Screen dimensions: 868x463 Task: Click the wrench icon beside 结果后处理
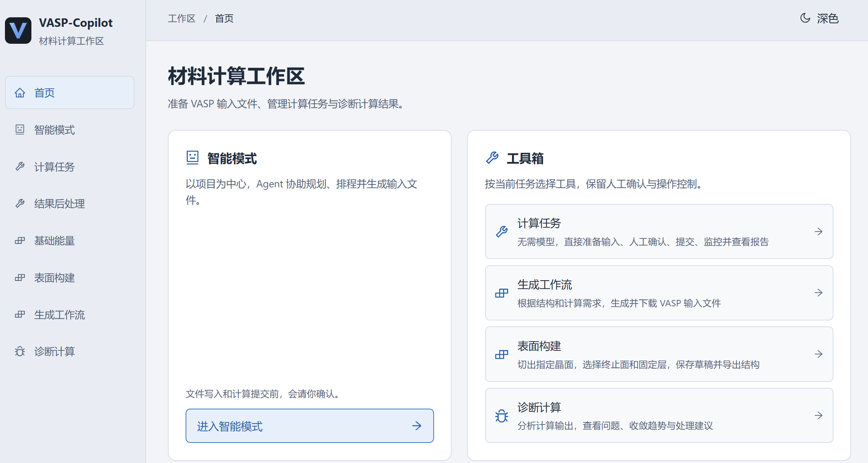click(20, 204)
